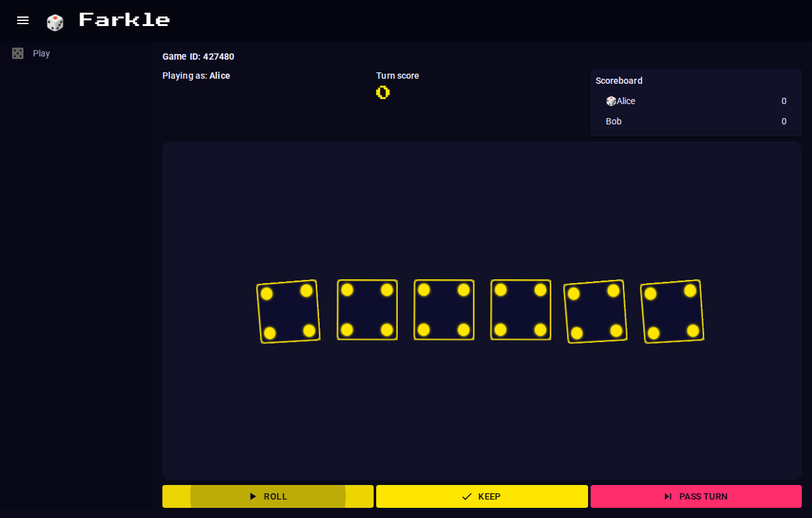Select the fourth die from the left
This screenshot has width=812, height=518.
click(521, 310)
